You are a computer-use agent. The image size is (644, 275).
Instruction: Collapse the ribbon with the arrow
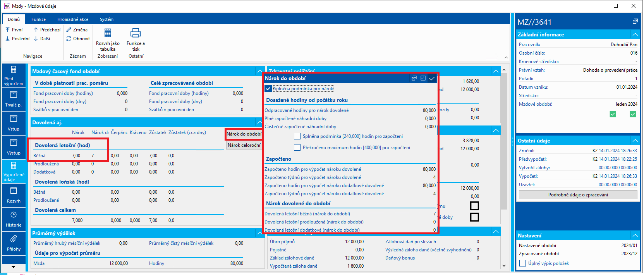pos(506,57)
